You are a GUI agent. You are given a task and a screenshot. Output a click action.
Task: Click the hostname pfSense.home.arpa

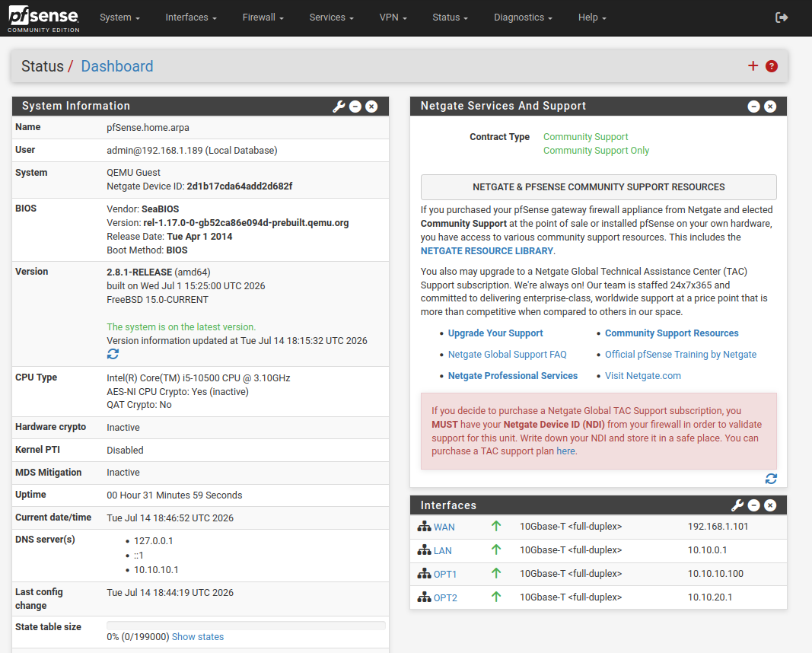[x=148, y=128]
